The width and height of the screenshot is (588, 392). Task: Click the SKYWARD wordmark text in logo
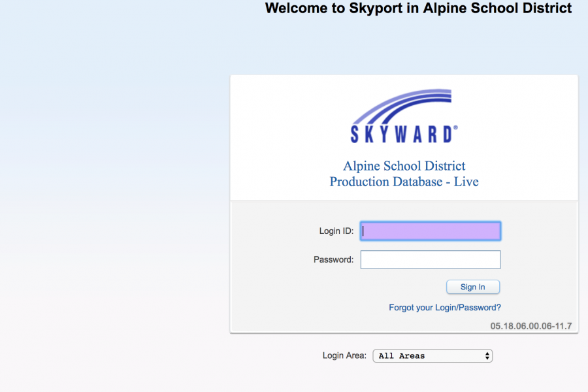[401, 135]
